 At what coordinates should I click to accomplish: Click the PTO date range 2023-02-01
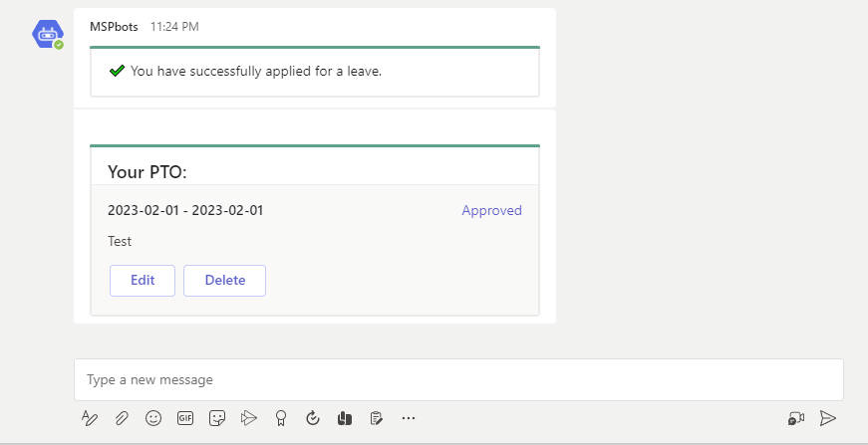click(x=185, y=211)
